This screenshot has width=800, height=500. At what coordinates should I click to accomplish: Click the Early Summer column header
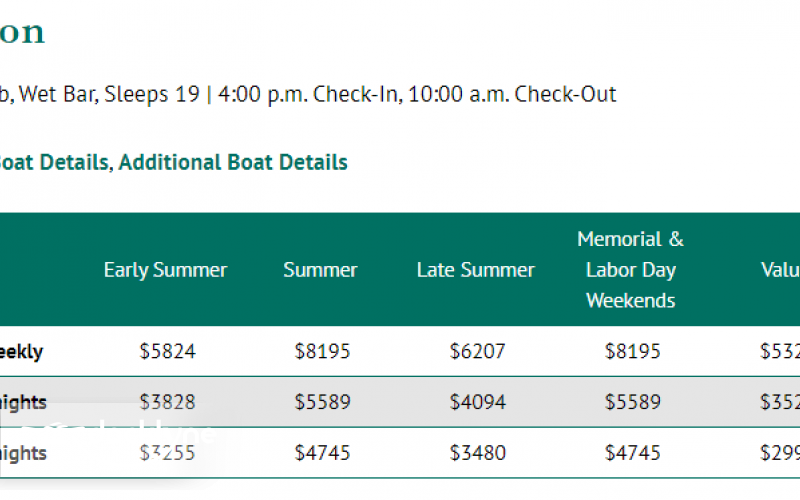pos(165,270)
